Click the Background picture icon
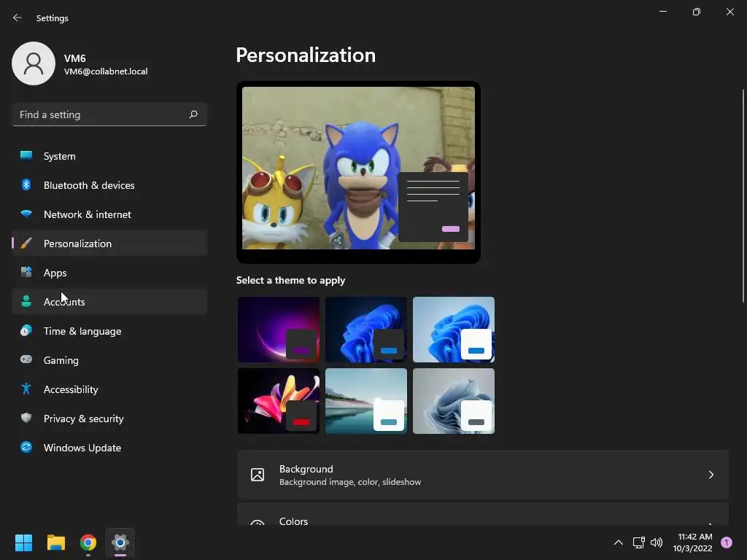This screenshot has width=747, height=560. (258, 475)
